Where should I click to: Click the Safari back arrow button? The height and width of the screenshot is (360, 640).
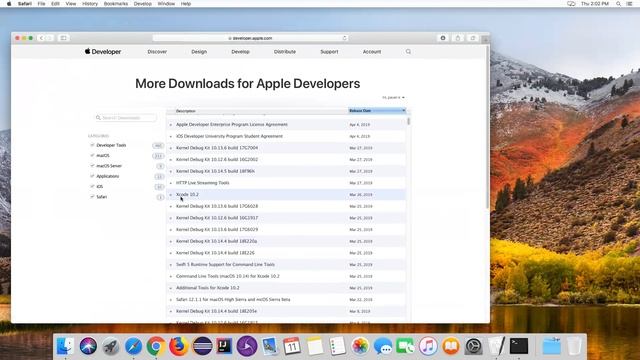coord(41,38)
